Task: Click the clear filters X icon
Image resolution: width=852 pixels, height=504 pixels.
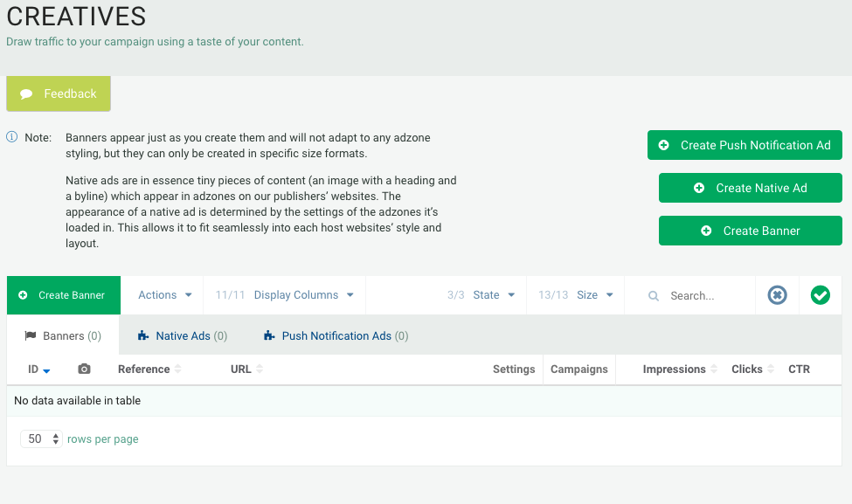Action: tap(777, 295)
